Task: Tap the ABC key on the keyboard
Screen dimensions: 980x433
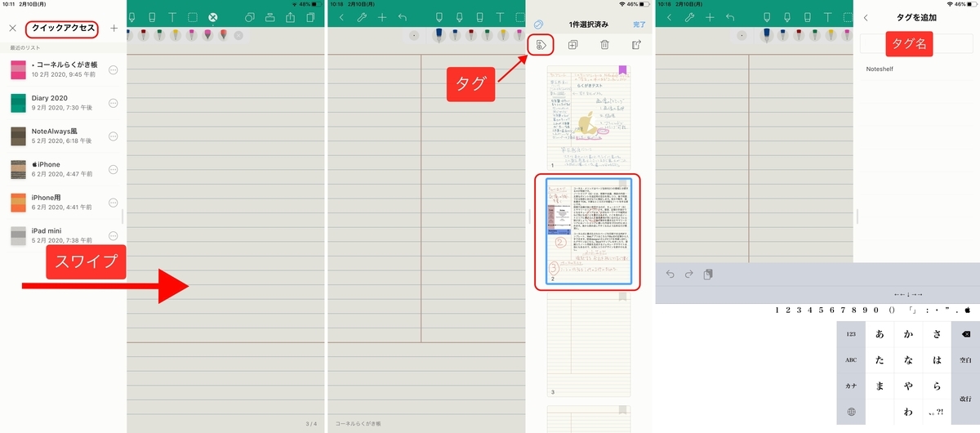Action: coord(850,359)
